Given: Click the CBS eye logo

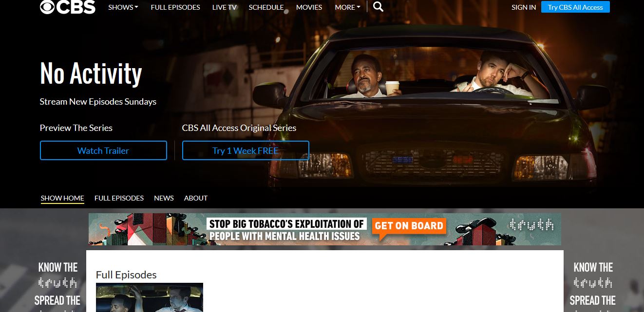Looking at the screenshot, I should tap(67, 7).
